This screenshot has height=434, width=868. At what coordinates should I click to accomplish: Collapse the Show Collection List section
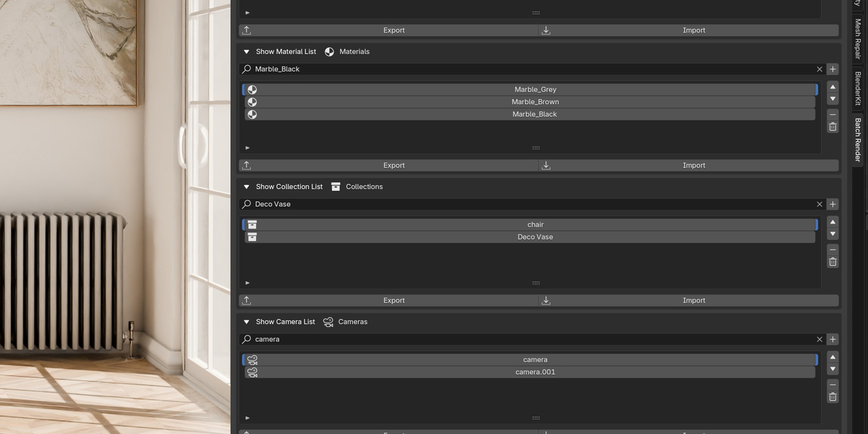coord(247,187)
